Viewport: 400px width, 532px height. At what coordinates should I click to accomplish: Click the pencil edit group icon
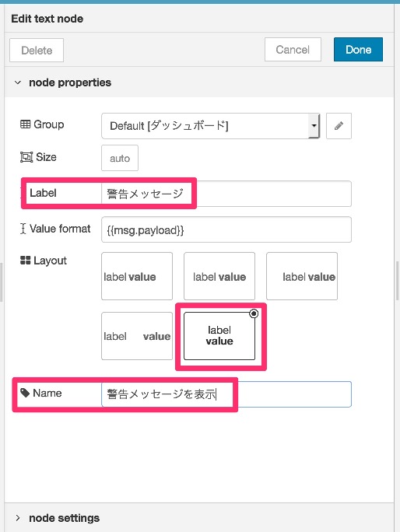[x=339, y=126]
